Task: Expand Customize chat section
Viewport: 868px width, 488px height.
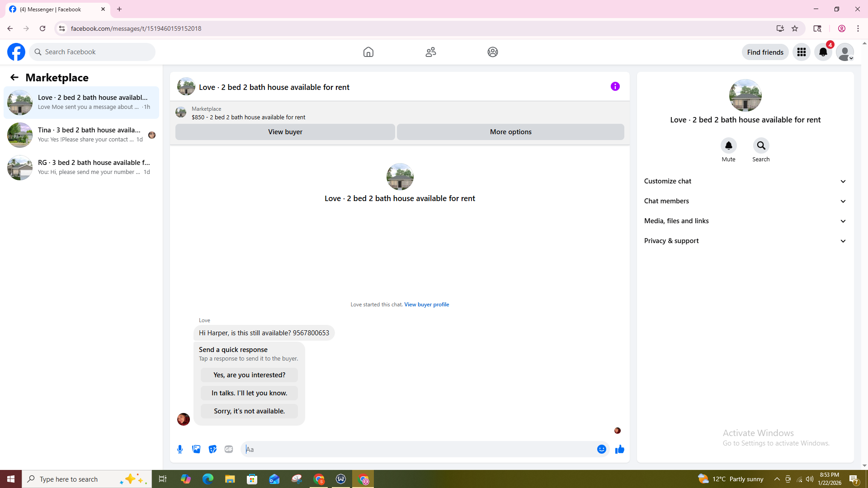Action: (x=745, y=181)
